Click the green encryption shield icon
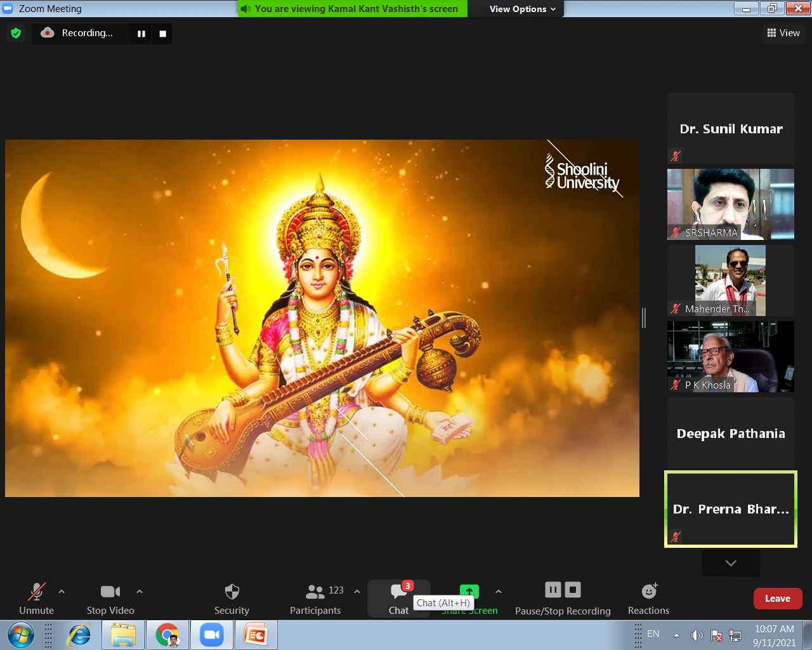The height and width of the screenshot is (650, 812). point(16,33)
